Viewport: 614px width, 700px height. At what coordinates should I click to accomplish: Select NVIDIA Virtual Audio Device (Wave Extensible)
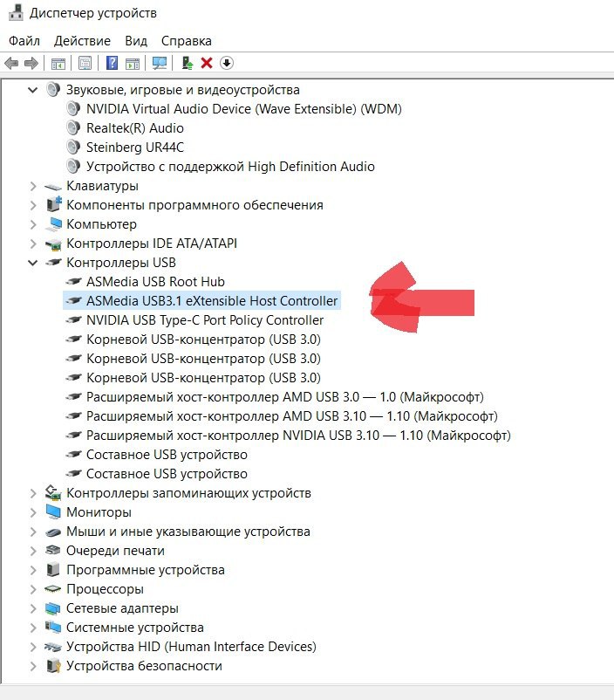tap(243, 109)
